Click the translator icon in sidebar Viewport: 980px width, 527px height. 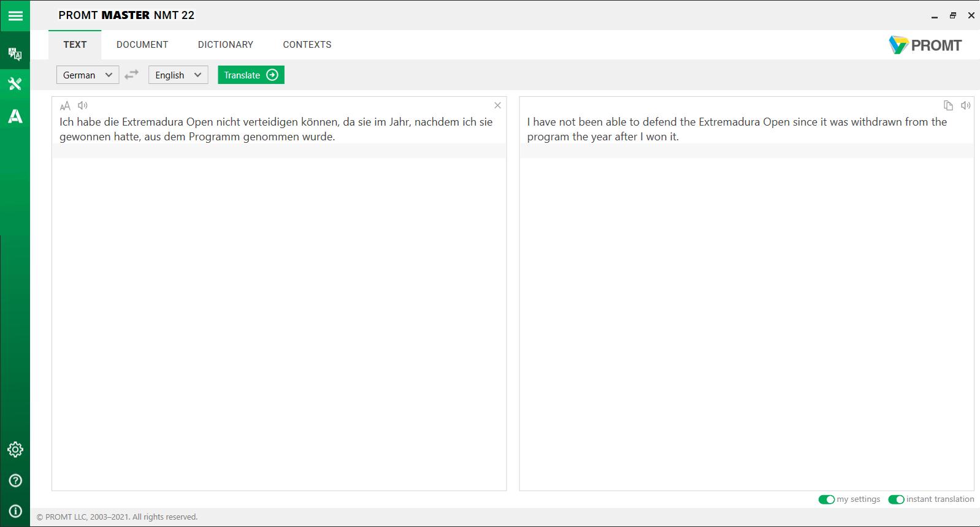pyautogui.click(x=15, y=54)
